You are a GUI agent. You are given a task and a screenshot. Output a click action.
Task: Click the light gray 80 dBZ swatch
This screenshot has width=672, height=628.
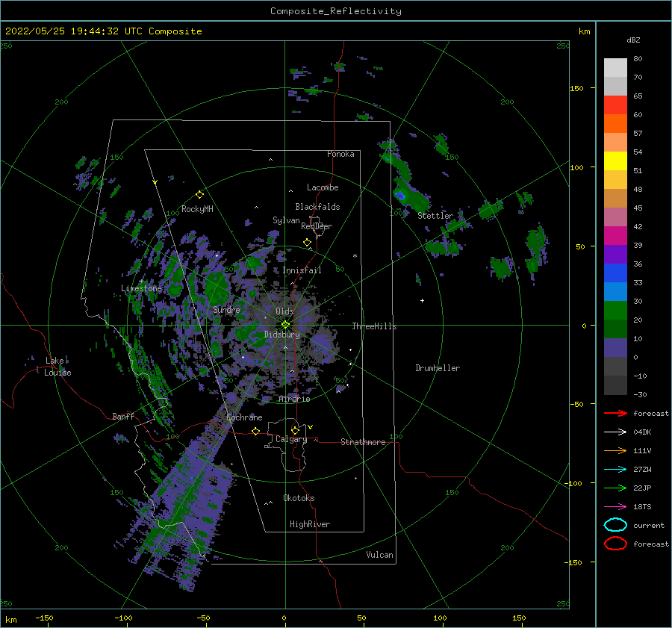click(615, 68)
